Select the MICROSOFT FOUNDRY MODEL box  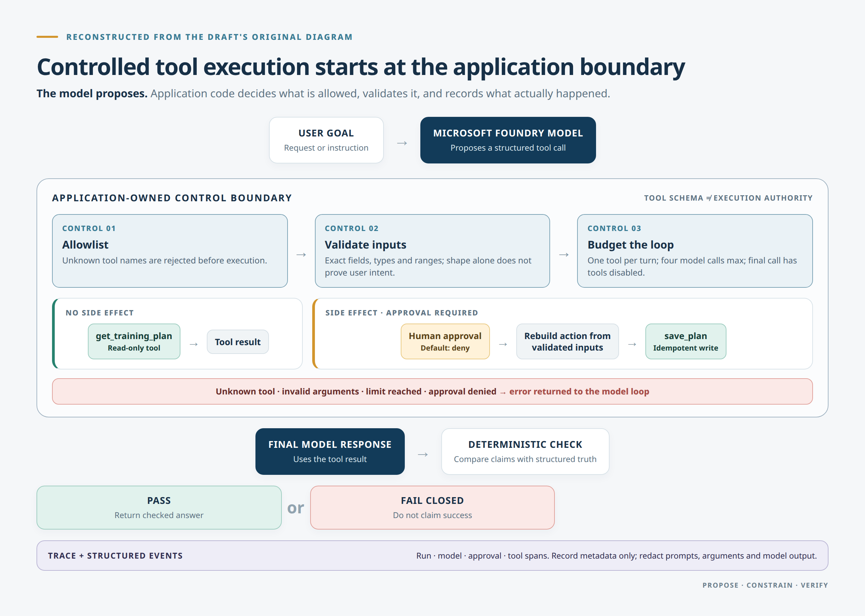[x=508, y=140]
